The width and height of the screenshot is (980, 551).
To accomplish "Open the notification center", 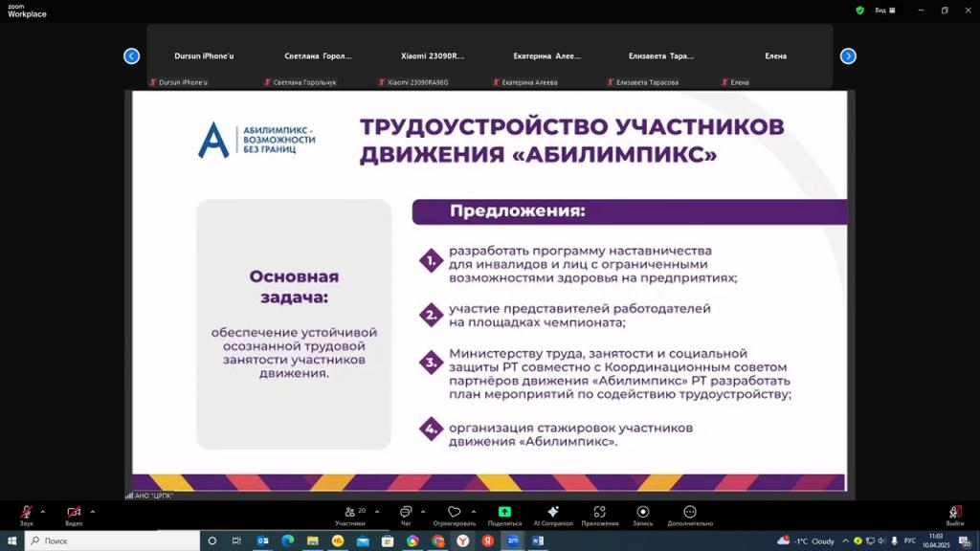I will [965, 541].
